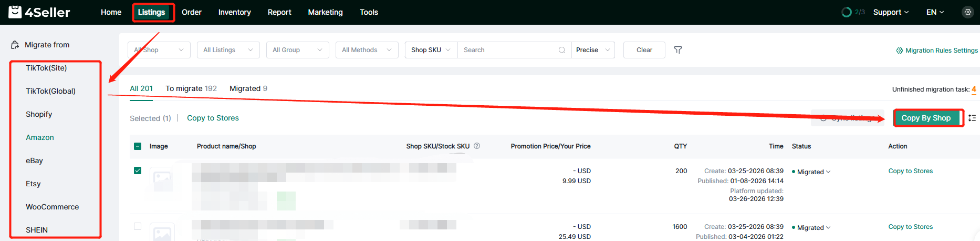Open Migration Rules Settings link

pos(937,51)
